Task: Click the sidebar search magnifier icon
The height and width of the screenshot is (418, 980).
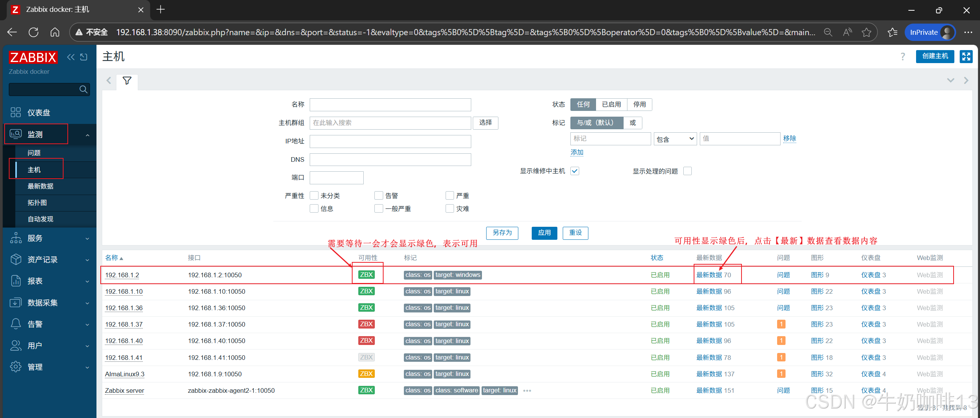Action: pyautogui.click(x=83, y=89)
